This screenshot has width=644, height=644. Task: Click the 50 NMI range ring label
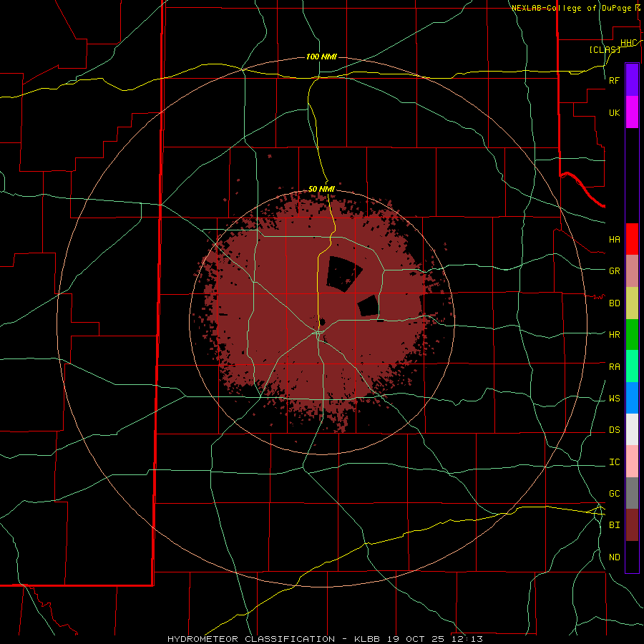coord(321,189)
